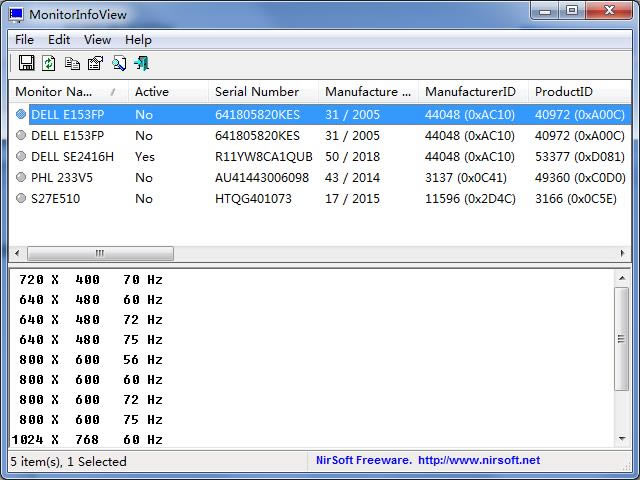Minimize the MonitorInfoView window

(545, 11)
